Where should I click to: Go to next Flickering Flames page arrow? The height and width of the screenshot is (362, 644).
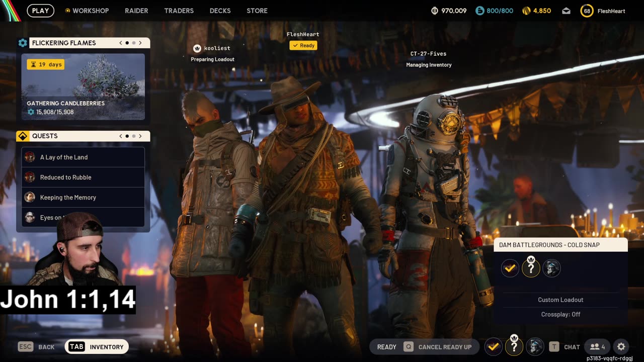coord(140,43)
